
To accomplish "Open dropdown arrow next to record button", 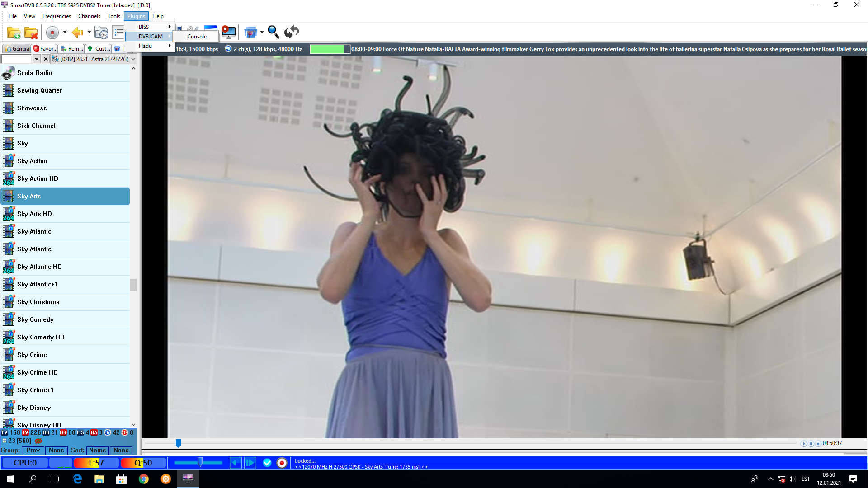I will (x=65, y=33).
